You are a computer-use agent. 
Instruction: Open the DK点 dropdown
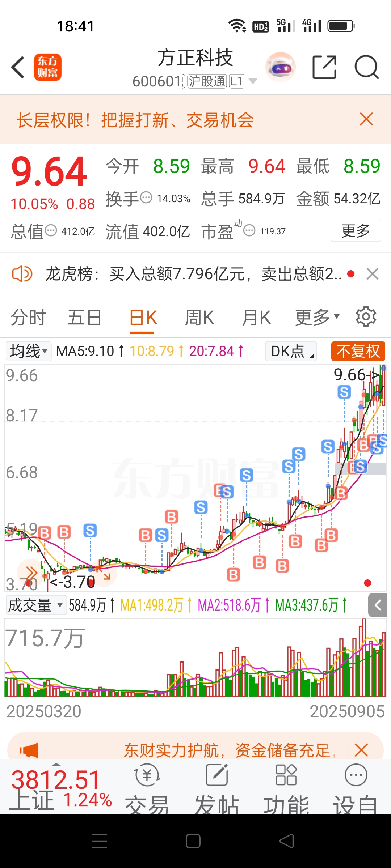(291, 351)
